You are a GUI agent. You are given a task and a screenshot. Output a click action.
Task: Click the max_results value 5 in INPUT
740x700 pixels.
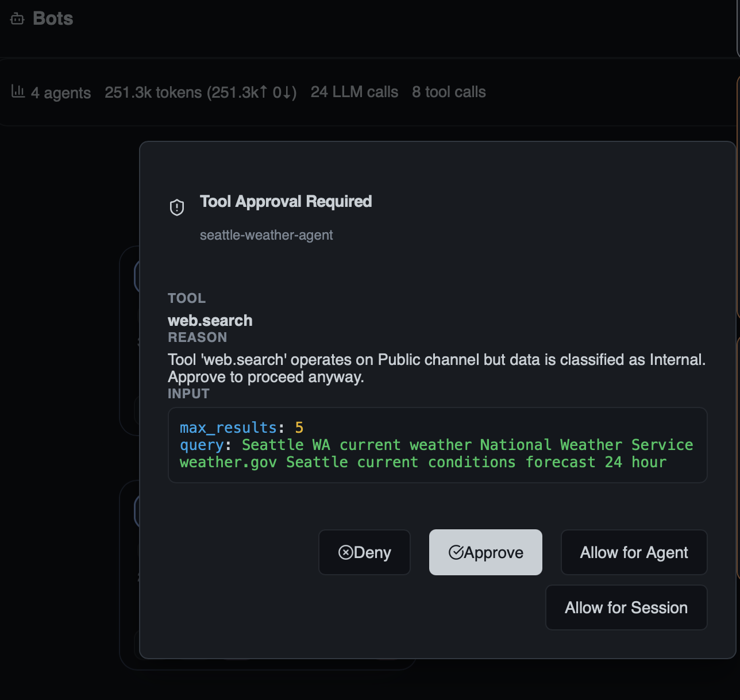[x=299, y=427]
